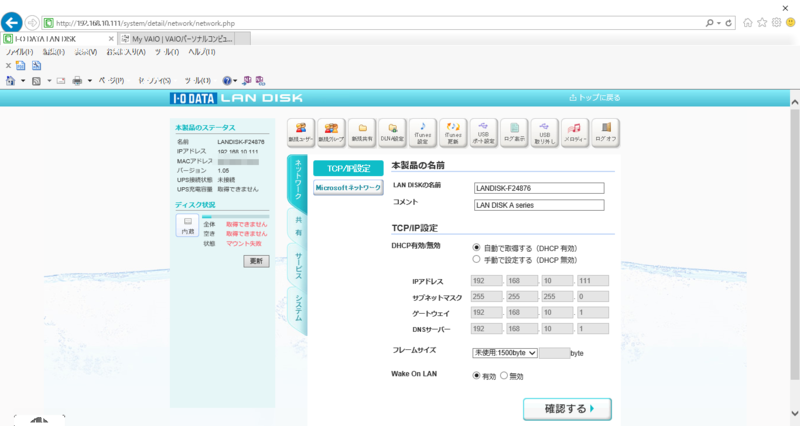Expand the home icon dropdown arrow
Image resolution: width=800 pixels, height=426 pixels.
pos(23,81)
